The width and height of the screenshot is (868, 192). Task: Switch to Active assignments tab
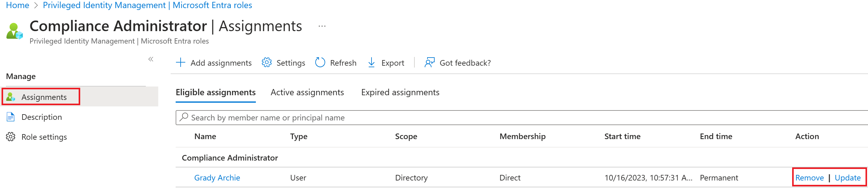pos(307,92)
